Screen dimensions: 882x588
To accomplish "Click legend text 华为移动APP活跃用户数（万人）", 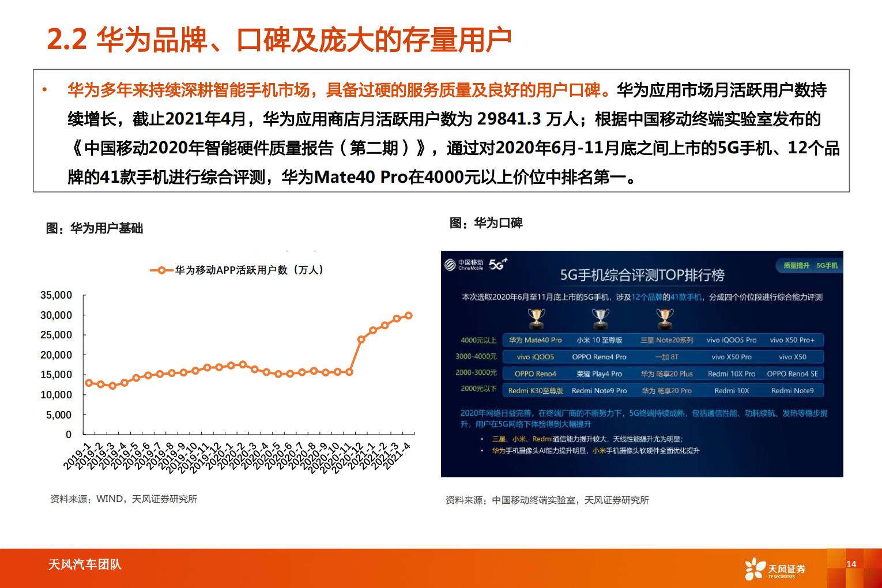I will (x=249, y=270).
